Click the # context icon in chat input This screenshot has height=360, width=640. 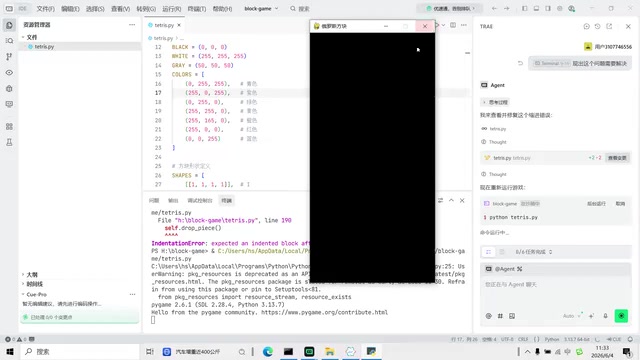pyautogui.click(x=500, y=316)
